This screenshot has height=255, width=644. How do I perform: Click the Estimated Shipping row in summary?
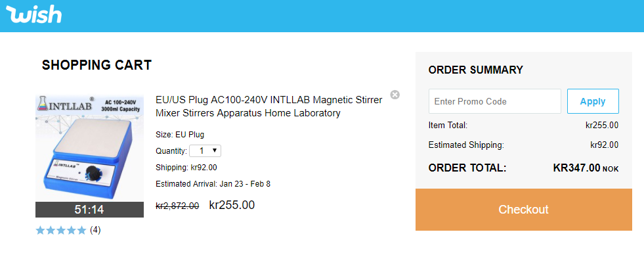(524, 145)
